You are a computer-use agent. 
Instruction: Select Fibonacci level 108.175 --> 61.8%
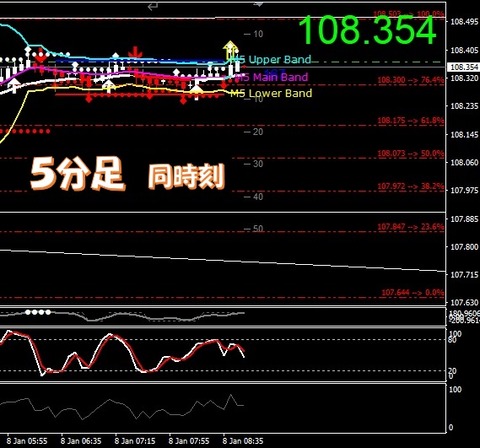click(x=411, y=120)
